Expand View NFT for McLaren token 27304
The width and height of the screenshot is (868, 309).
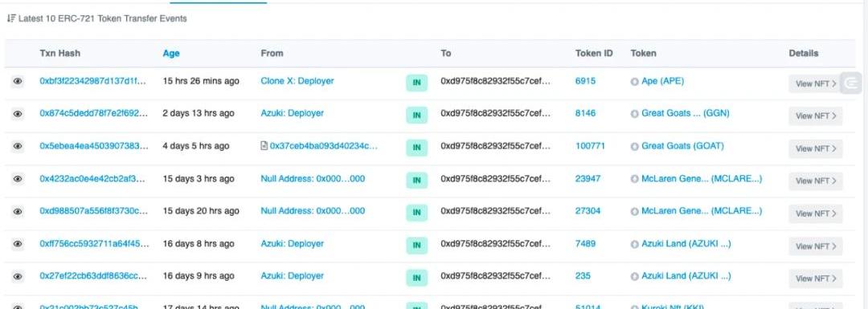coord(816,213)
